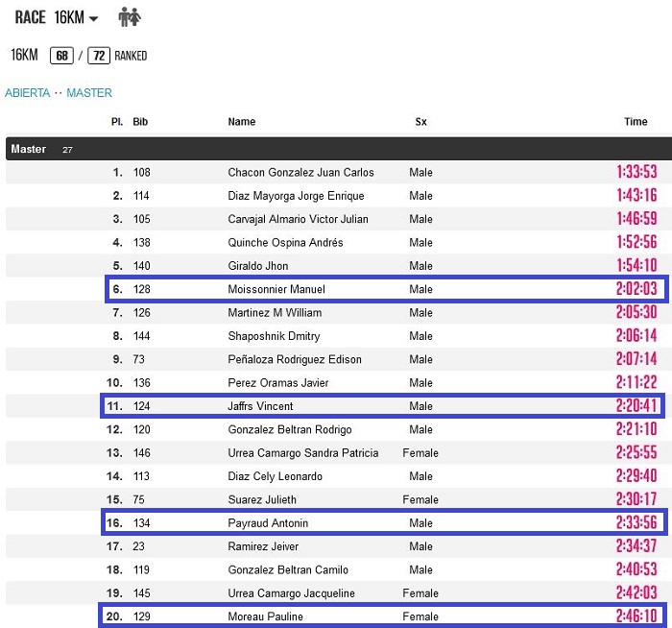Screen dimensions: 672x628
Task: Click the 1:33:53 winning time
Action: [636, 173]
